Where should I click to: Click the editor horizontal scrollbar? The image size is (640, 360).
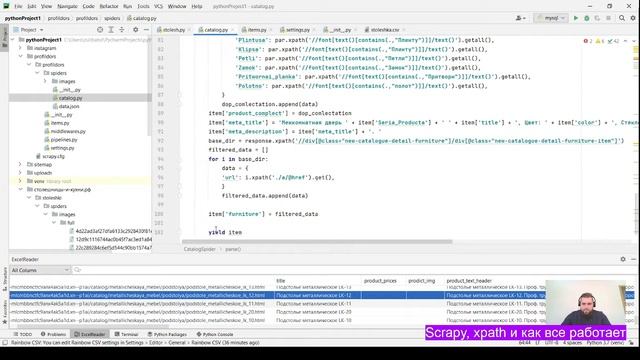(317, 242)
